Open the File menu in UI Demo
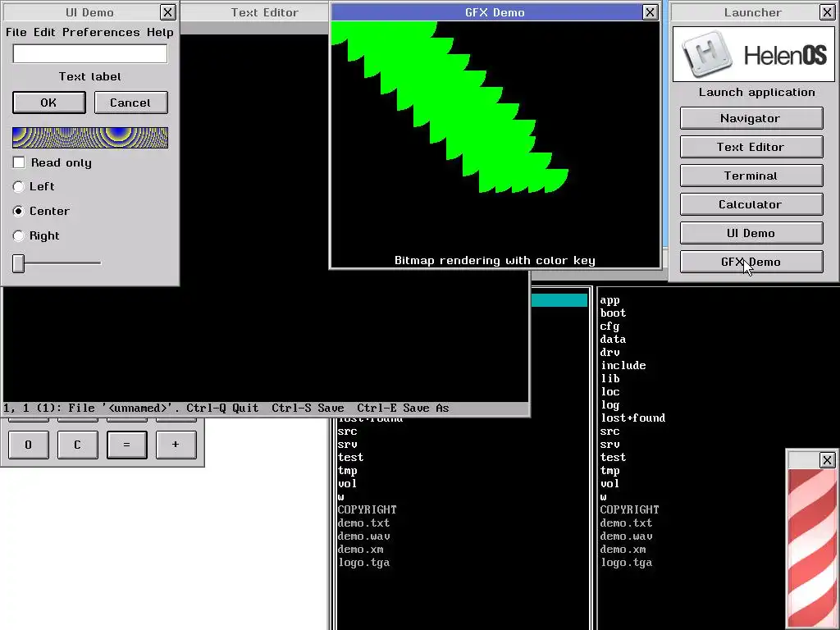840x630 pixels. [x=16, y=32]
